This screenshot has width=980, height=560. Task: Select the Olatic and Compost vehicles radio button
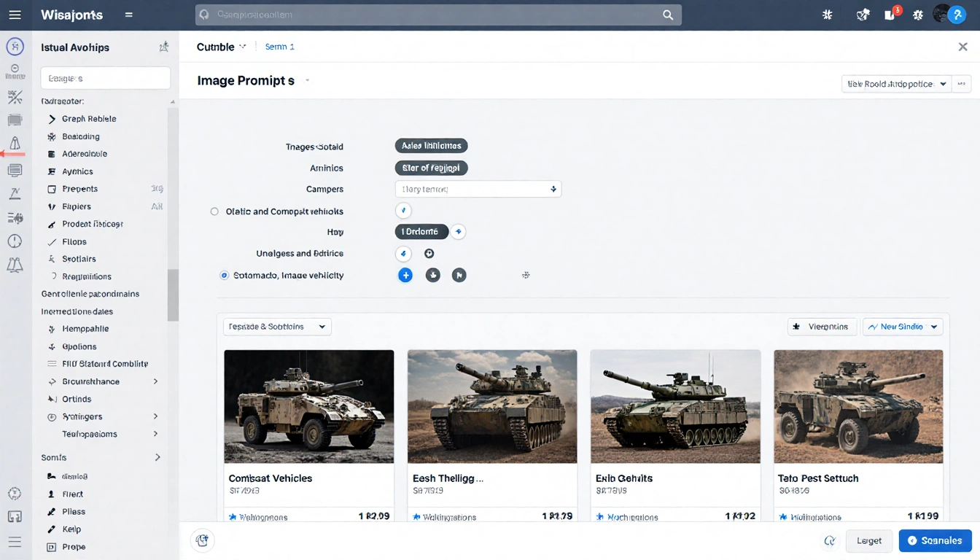(x=214, y=211)
